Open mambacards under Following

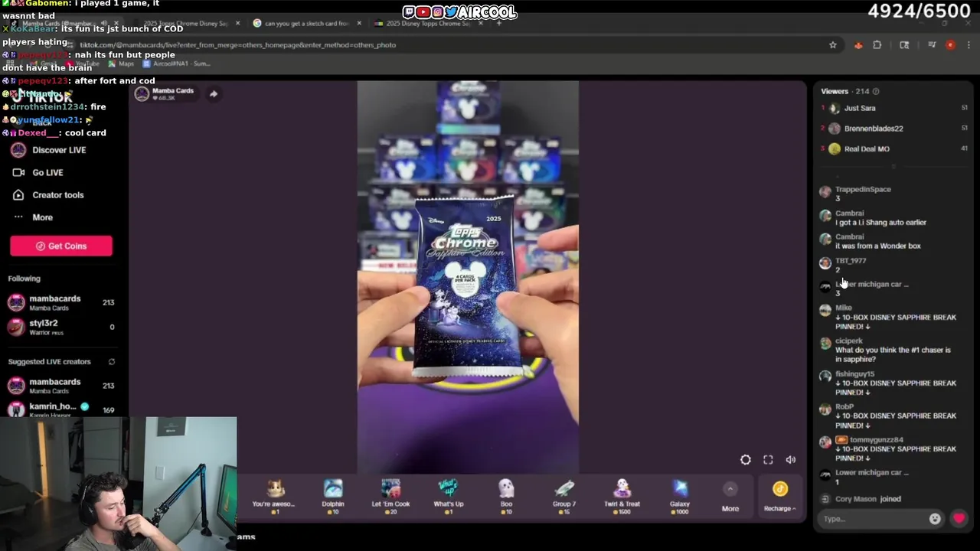(x=60, y=302)
